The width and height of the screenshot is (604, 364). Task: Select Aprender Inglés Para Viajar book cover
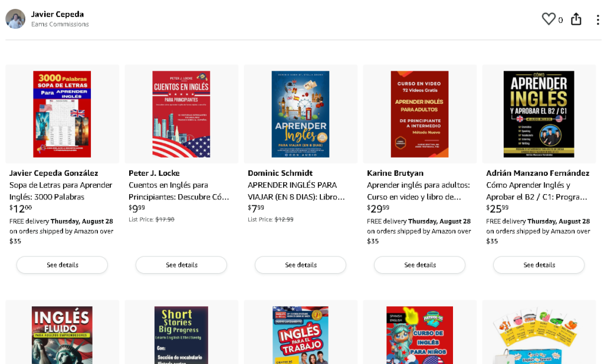300,114
